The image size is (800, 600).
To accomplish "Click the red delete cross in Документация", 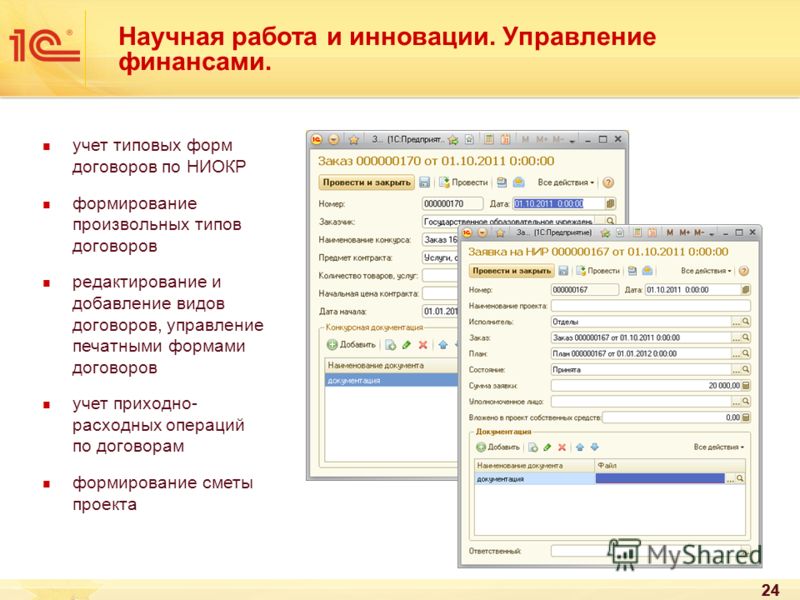I will pos(562,447).
